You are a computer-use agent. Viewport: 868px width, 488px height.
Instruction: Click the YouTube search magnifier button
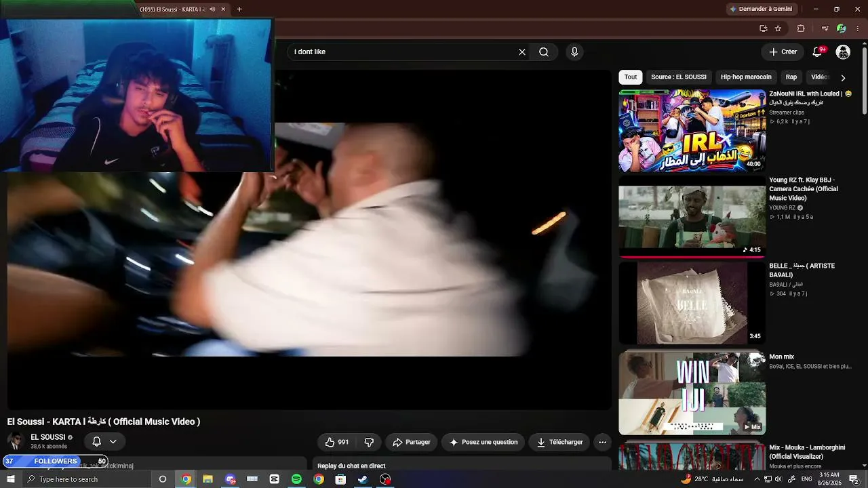544,52
